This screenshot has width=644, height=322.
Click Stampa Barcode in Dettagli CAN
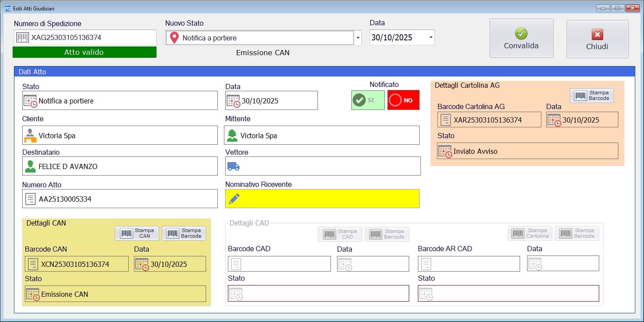click(184, 233)
